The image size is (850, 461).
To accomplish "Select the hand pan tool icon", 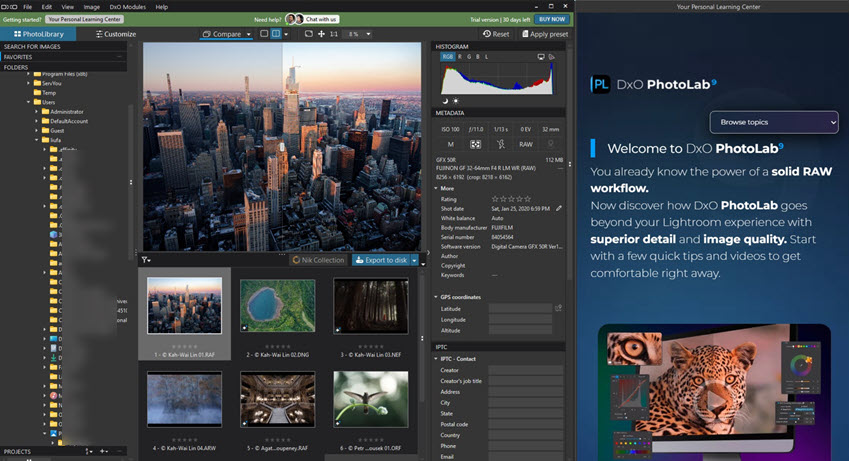I will pyautogui.click(x=321, y=34).
